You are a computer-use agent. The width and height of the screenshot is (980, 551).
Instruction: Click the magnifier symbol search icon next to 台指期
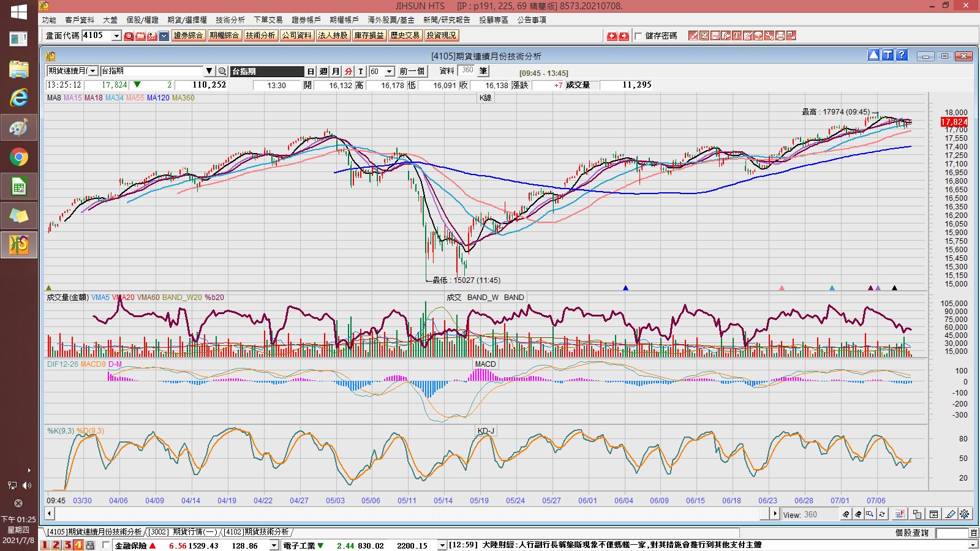coord(222,71)
